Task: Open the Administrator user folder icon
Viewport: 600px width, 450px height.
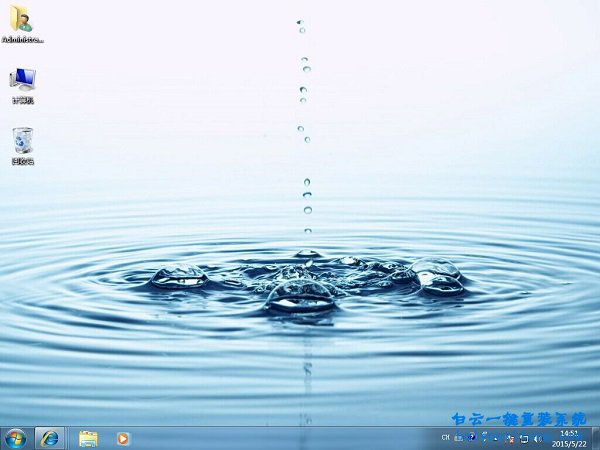Action: (22, 22)
